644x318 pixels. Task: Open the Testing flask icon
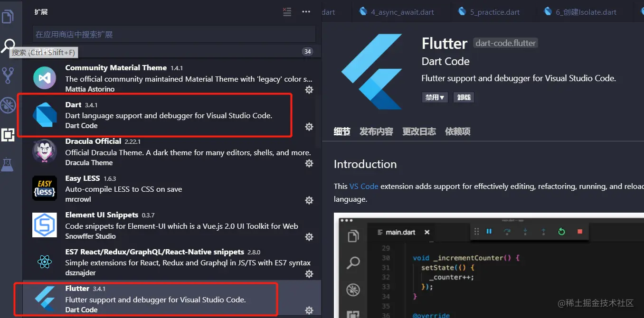point(7,164)
